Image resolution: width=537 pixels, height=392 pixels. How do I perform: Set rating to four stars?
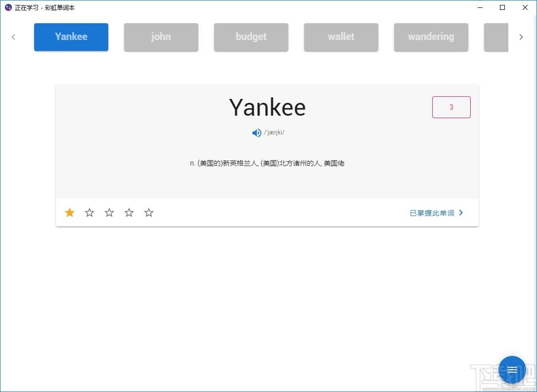point(129,213)
